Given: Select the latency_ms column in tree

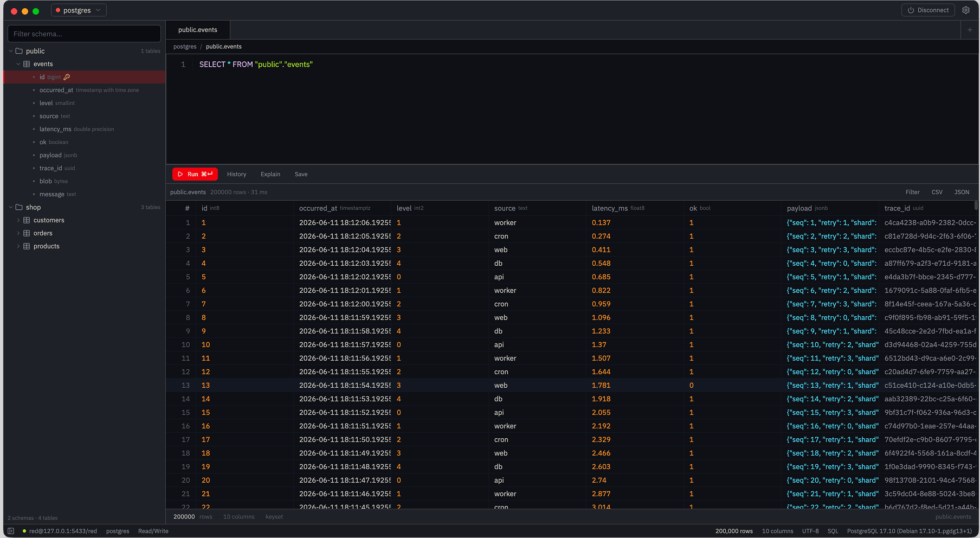Looking at the screenshot, I should tap(85, 129).
